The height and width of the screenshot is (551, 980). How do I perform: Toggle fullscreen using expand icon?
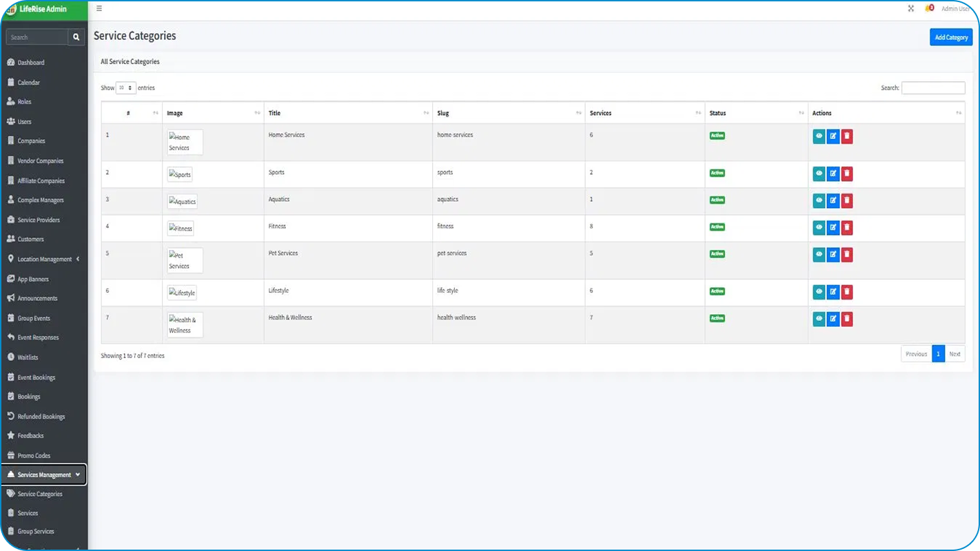pyautogui.click(x=911, y=8)
